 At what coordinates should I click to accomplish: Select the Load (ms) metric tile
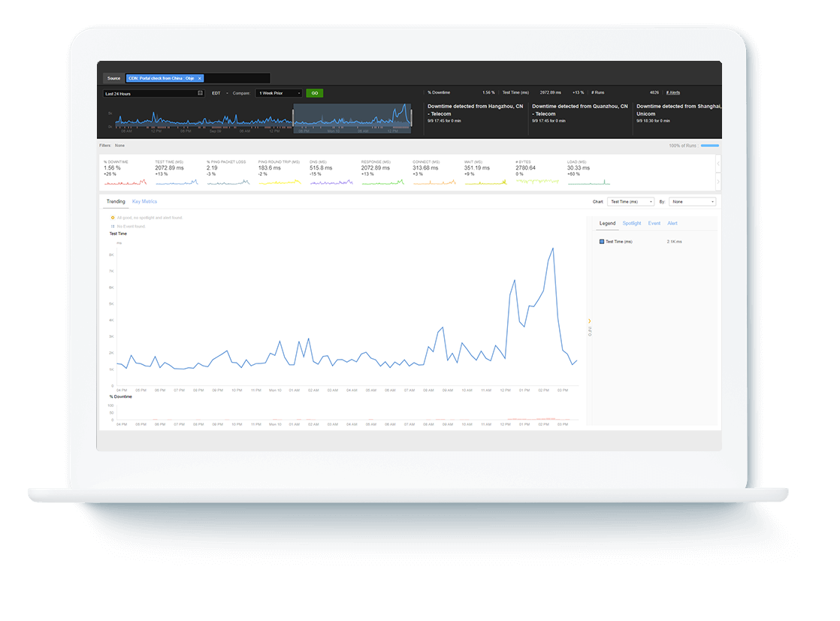(588, 173)
